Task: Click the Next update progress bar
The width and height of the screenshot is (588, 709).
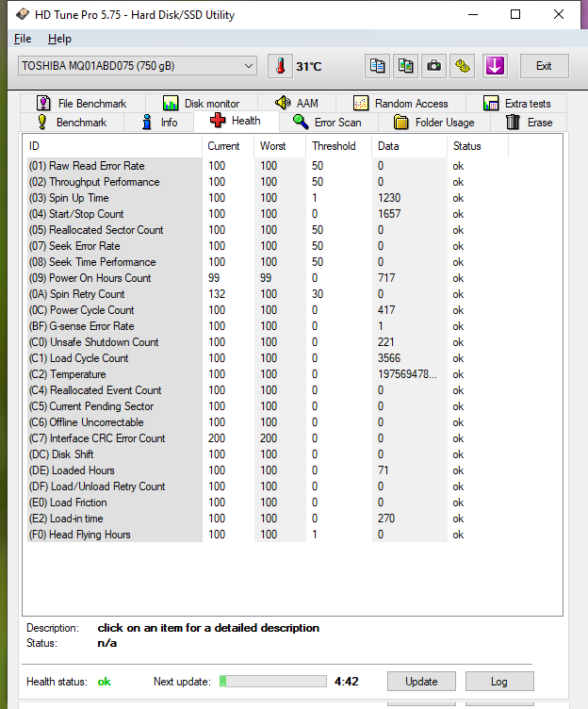Action: [x=273, y=682]
